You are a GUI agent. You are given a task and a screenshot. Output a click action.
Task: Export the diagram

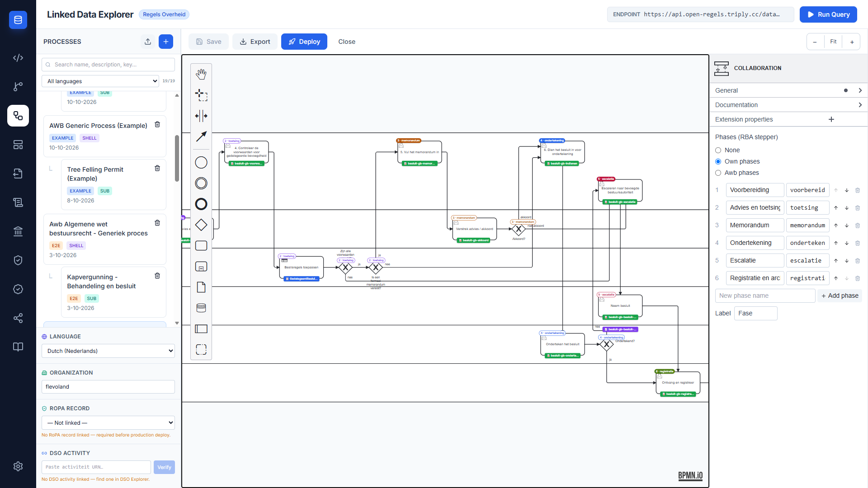[x=255, y=42]
